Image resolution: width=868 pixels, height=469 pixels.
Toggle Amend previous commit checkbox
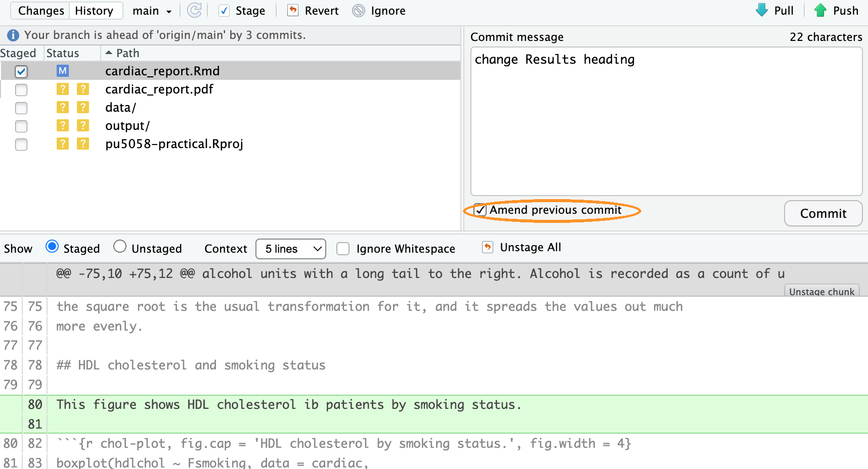[481, 210]
